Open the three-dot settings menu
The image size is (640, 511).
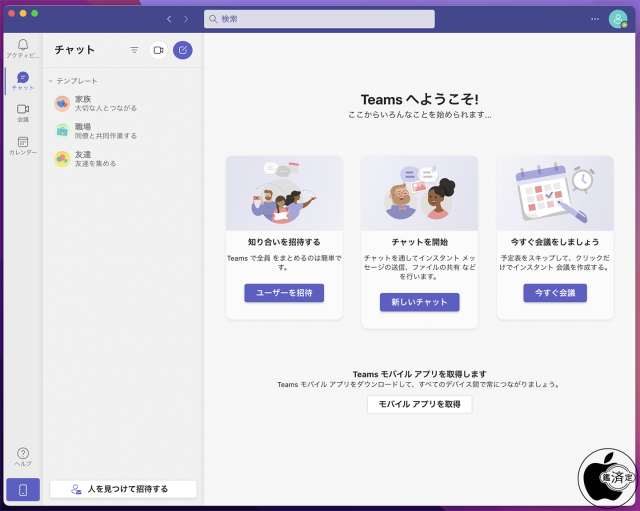tap(595, 19)
